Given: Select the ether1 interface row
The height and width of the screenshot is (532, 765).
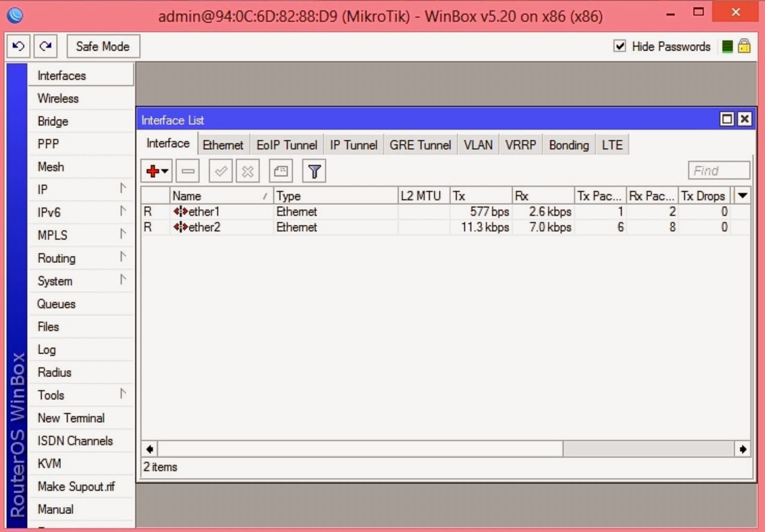Looking at the screenshot, I should (x=445, y=211).
